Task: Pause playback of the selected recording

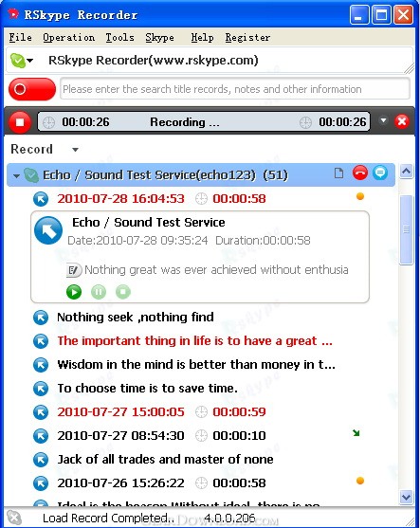Action: tap(99, 292)
